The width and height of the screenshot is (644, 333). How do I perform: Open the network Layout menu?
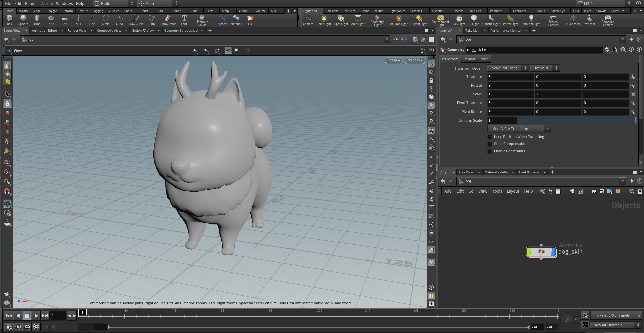(513, 191)
